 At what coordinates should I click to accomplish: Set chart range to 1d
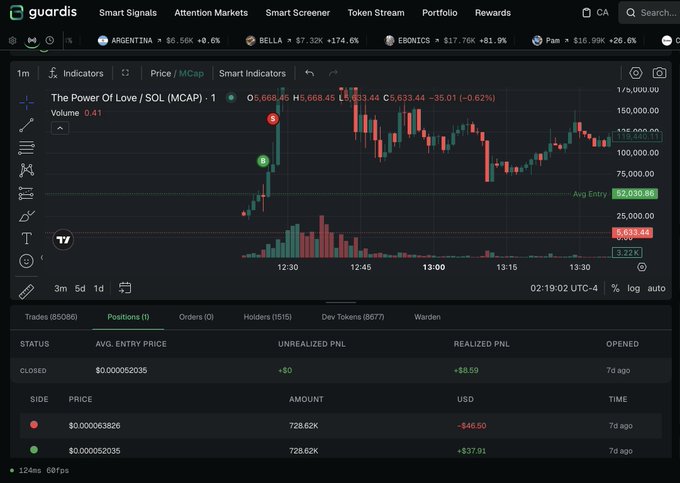coord(99,288)
